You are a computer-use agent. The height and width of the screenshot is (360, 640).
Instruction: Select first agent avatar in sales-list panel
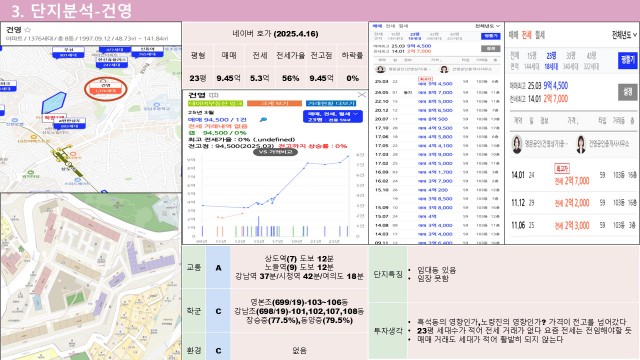381,69
